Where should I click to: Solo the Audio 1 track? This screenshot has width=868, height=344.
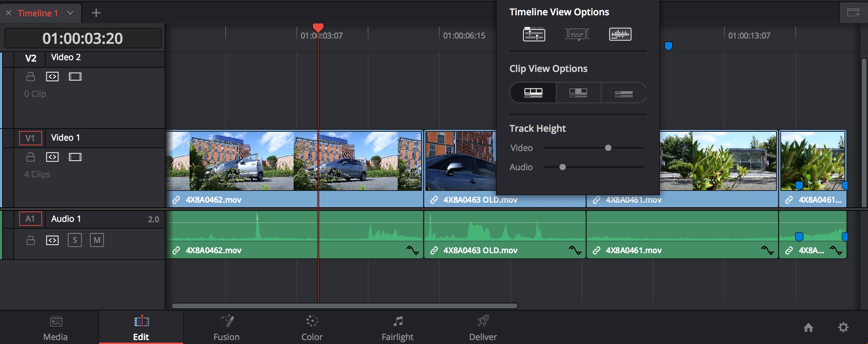(x=75, y=240)
